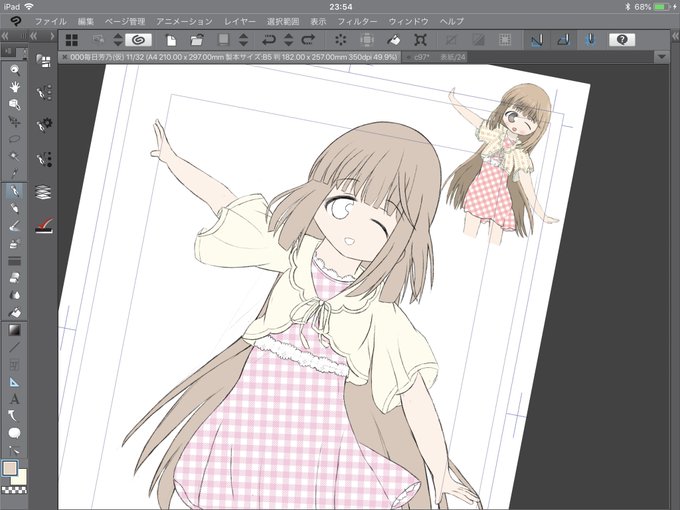Image resolution: width=680 pixels, height=510 pixels.
Task: Select the Frame border tool
Action: click(15, 365)
